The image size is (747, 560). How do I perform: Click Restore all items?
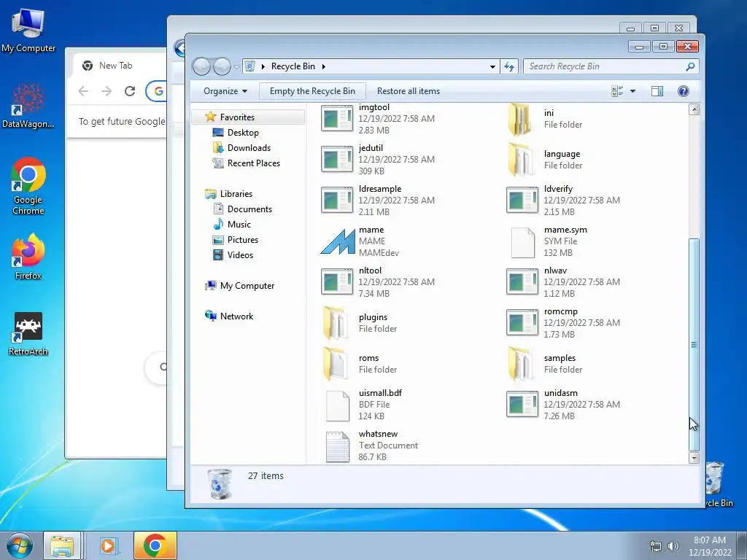[409, 91]
